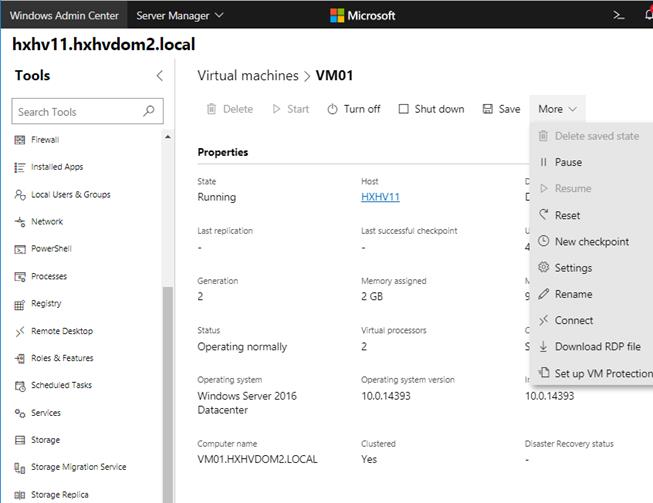
Task: Go back to Virtual machines breadcrumb
Action: 248,76
